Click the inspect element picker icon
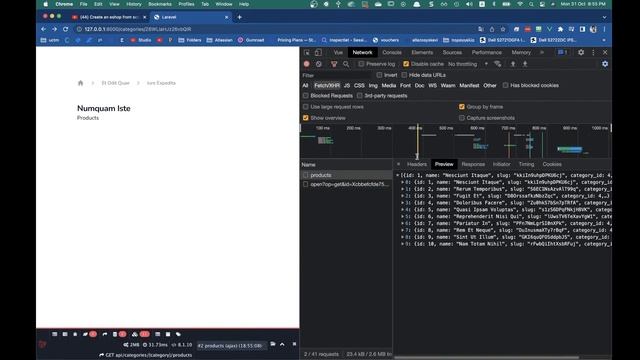This screenshot has height=360, width=640. (x=307, y=52)
